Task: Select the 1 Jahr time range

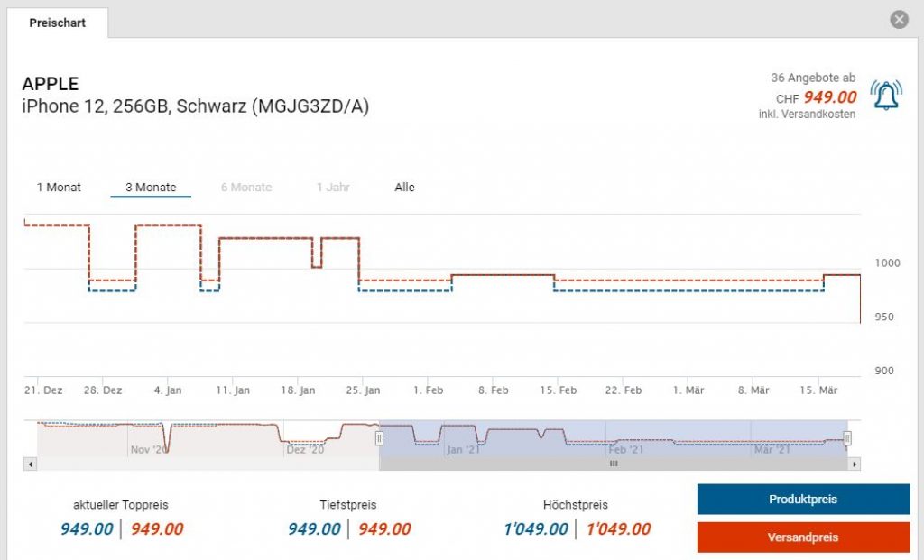Action: point(333,188)
